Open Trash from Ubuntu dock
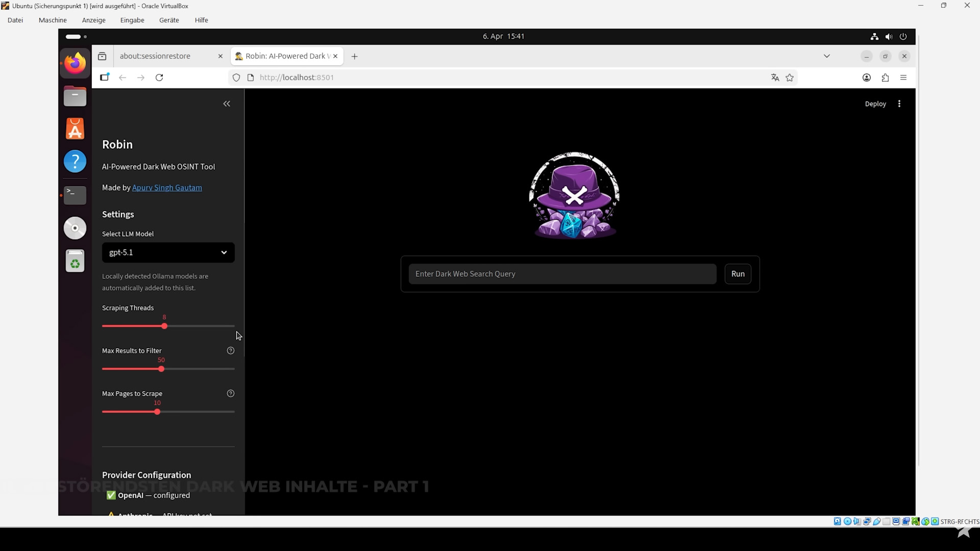The width and height of the screenshot is (980, 551). point(75,261)
